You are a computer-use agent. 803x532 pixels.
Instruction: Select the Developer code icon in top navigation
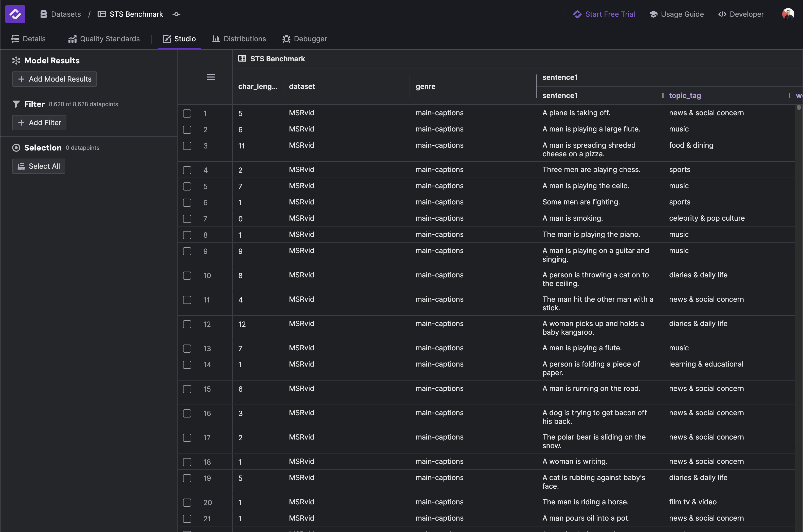(723, 14)
